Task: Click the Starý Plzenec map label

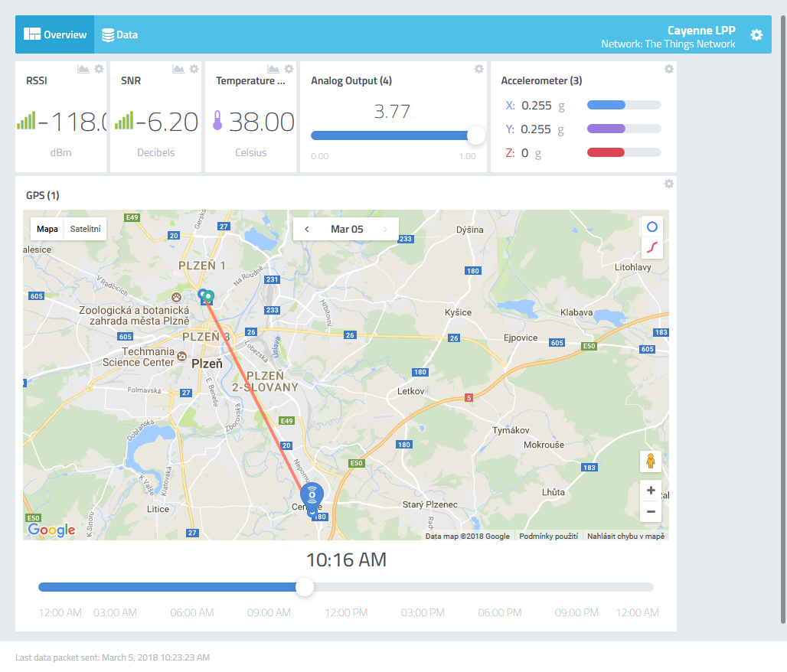Action: click(x=430, y=504)
